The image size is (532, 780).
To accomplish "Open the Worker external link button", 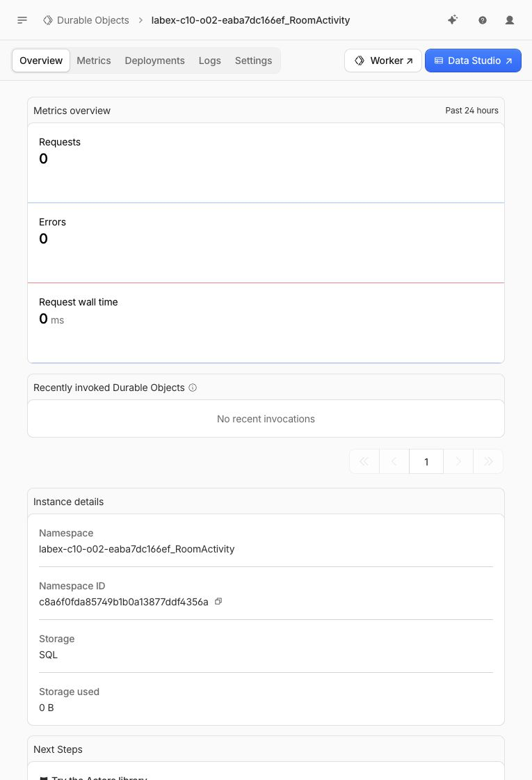I will [383, 61].
